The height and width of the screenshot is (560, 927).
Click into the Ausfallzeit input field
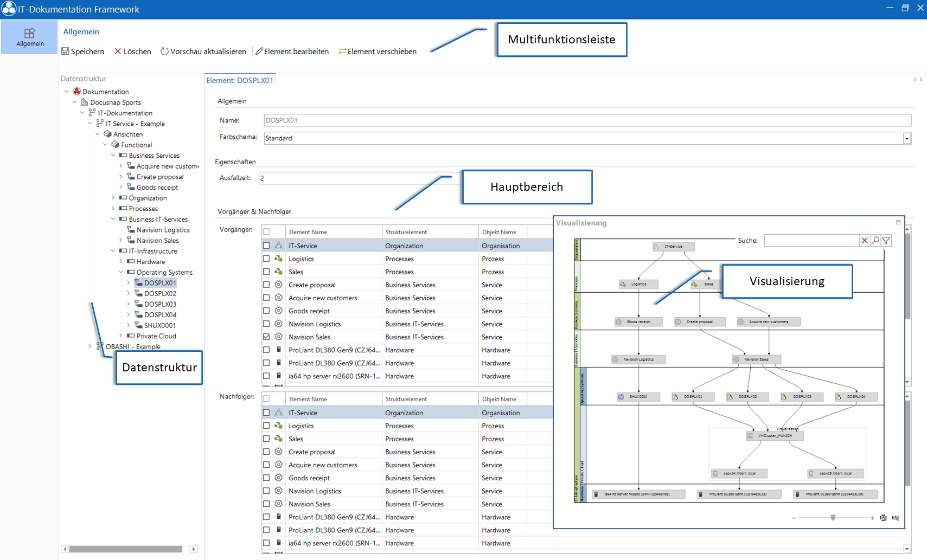(358, 178)
